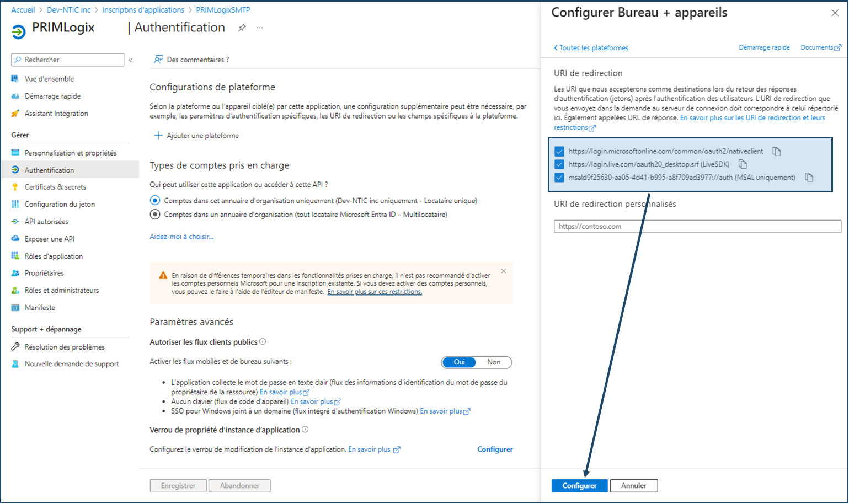Click Ajouter une plateforme
Image resolution: width=849 pixels, height=504 pixels.
[x=196, y=136]
